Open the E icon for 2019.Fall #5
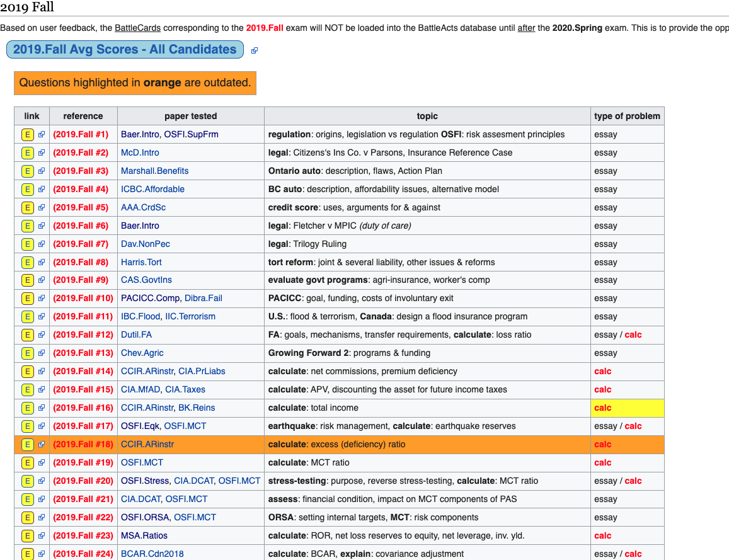This screenshot has height=560, width=729. coord(28,208)
